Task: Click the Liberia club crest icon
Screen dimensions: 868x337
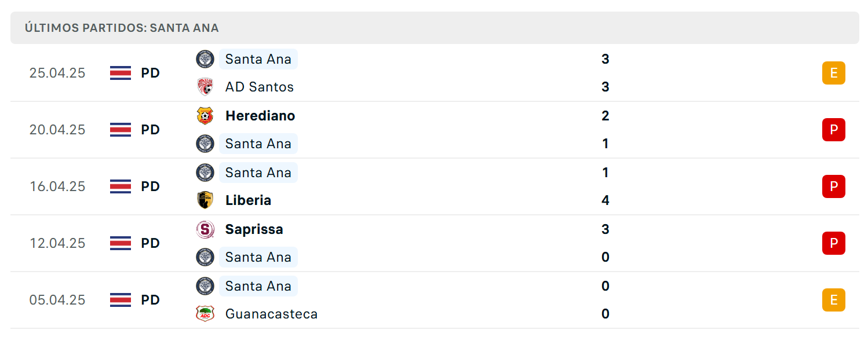Action: (x=205, y=200)
